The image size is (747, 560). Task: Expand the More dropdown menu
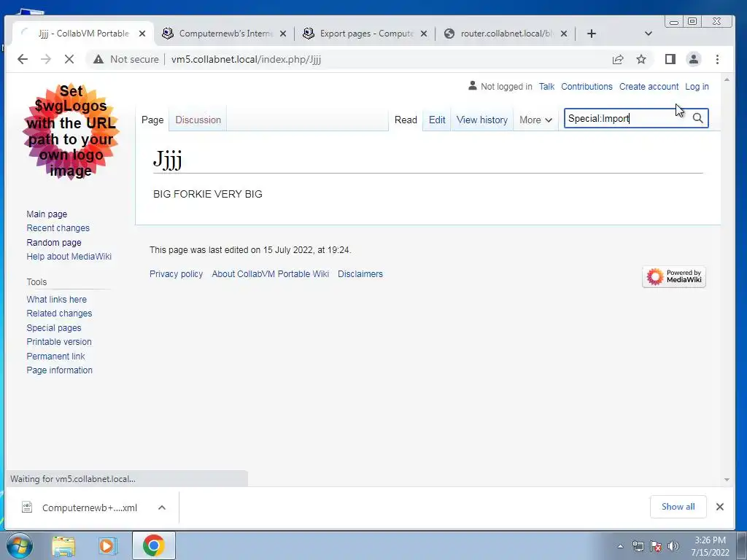click(535, 120)
